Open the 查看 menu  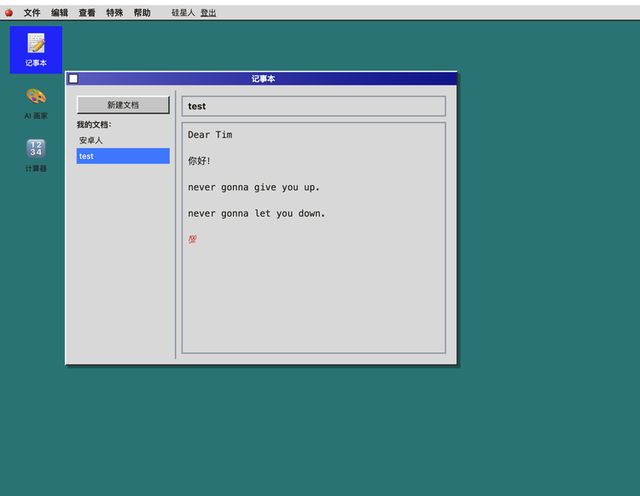point(87,13)
